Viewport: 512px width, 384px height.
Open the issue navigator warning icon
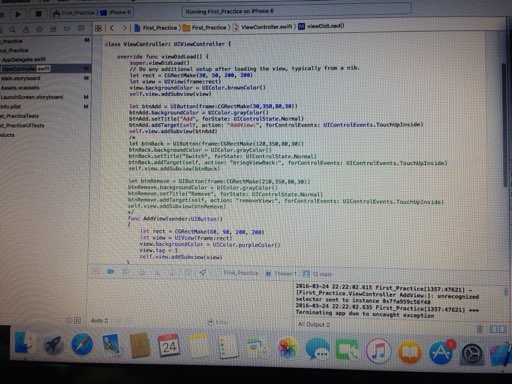coord(26,29)
